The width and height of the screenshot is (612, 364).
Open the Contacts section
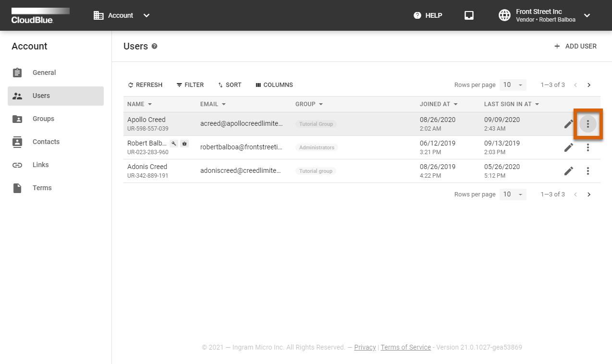(46, 142)
